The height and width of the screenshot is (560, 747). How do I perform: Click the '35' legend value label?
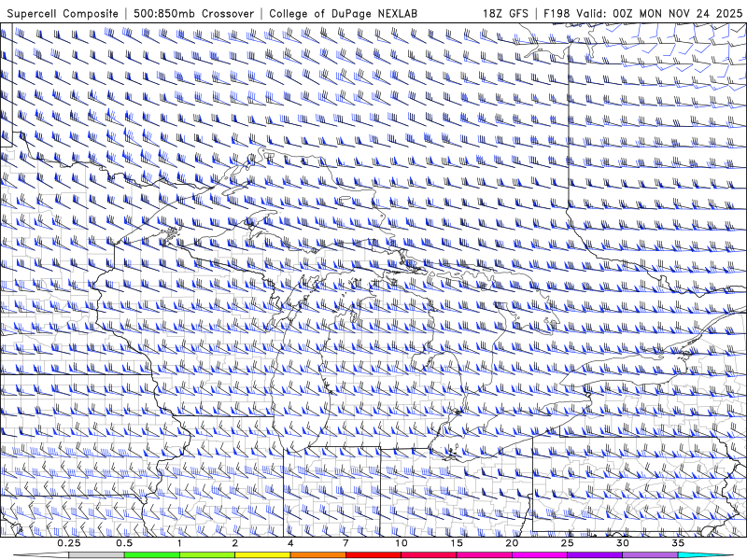(678, 543)
